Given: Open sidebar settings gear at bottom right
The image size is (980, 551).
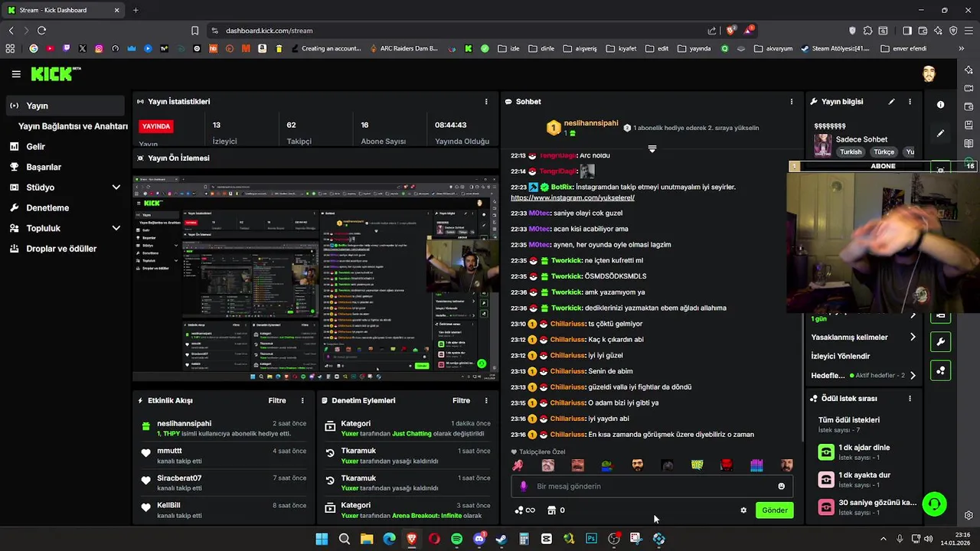Looking at the screenshot, I should point(969,515).
